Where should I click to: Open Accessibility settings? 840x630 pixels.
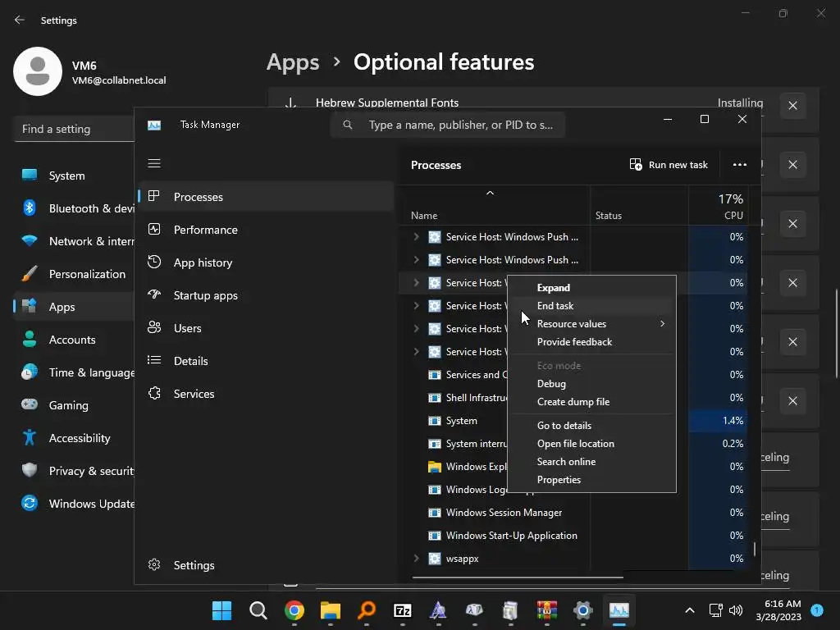(x=74, y=438)
